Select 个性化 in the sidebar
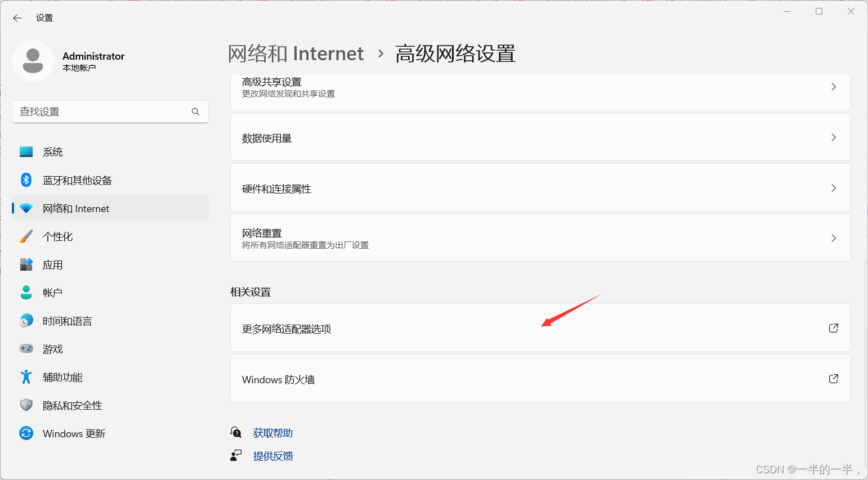This screenshot has width=868, height=480. coord(110,236)
